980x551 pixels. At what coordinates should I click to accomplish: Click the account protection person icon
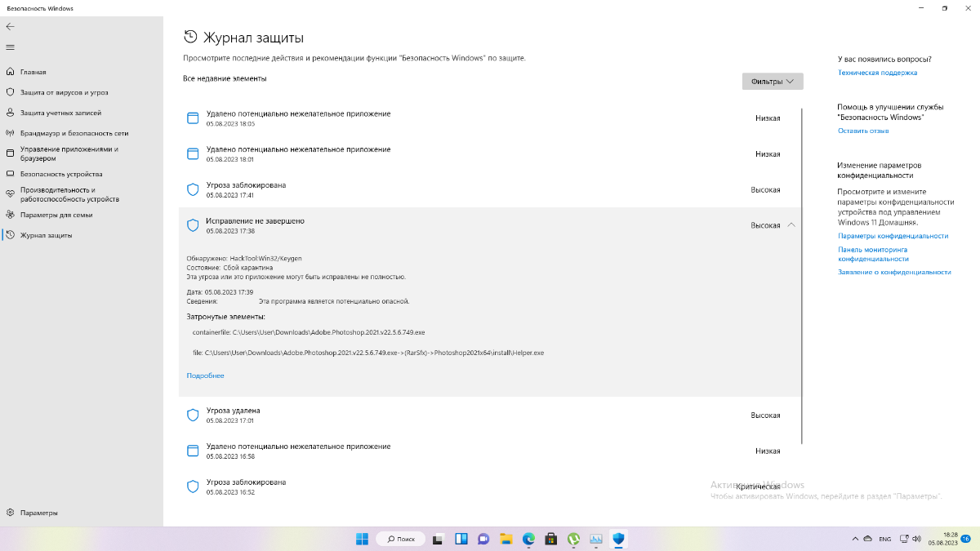click(10, 113)
